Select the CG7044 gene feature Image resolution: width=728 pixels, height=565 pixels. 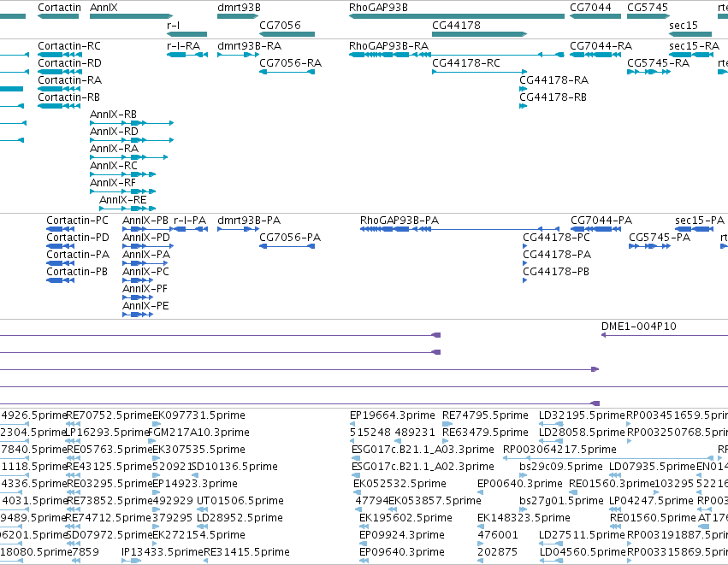tap(595, 16)
